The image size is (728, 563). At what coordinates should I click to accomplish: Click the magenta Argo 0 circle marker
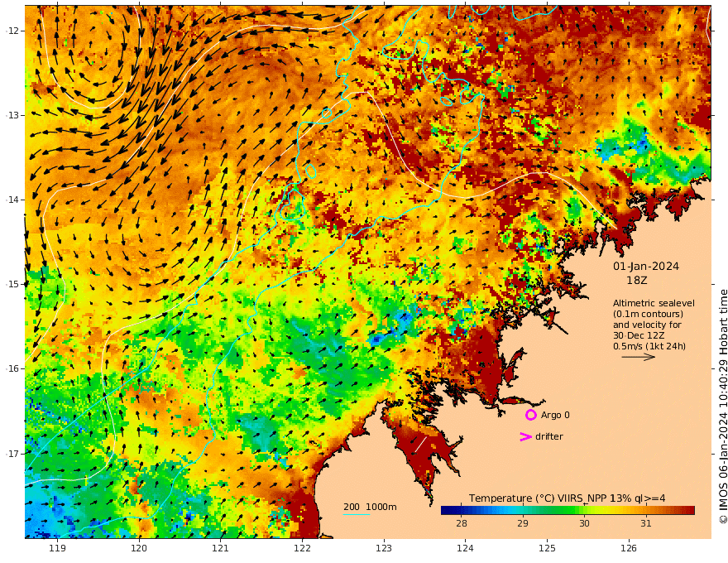[530, 415]
